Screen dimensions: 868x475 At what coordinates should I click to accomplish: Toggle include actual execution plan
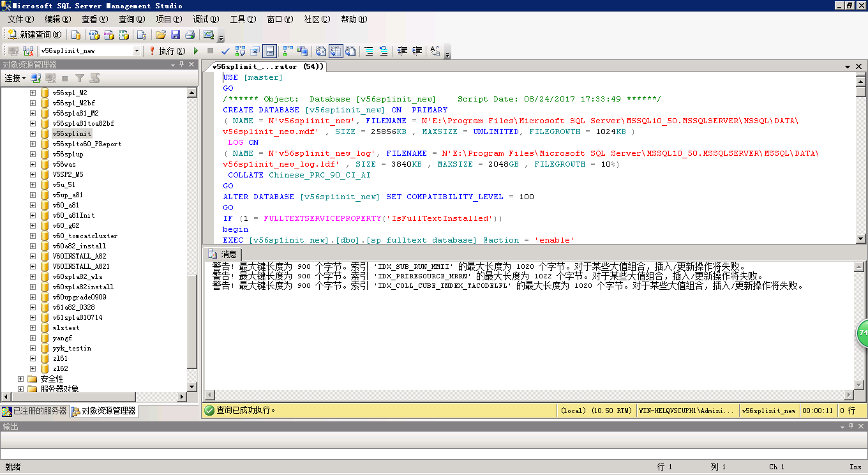click(x=286, y=50)
